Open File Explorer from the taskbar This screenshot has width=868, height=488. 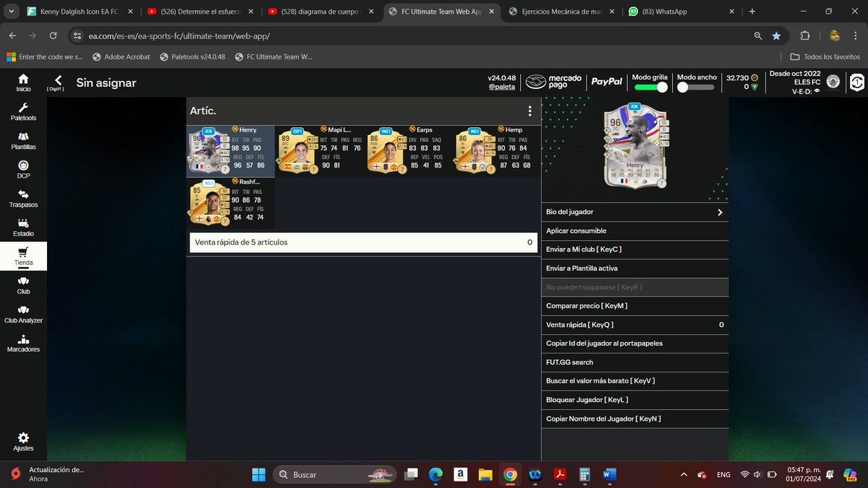pyautogui.click(x=485, y=474)
